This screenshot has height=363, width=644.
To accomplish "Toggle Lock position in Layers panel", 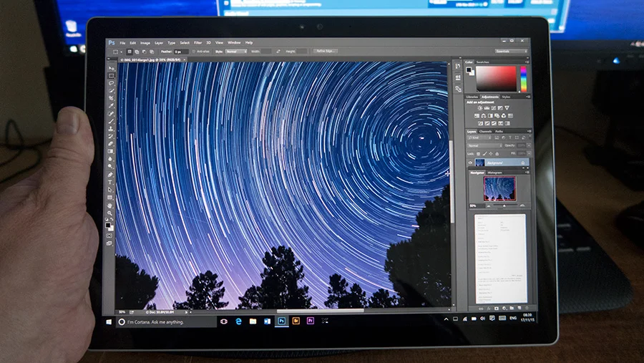I will [x=491, y=154].
